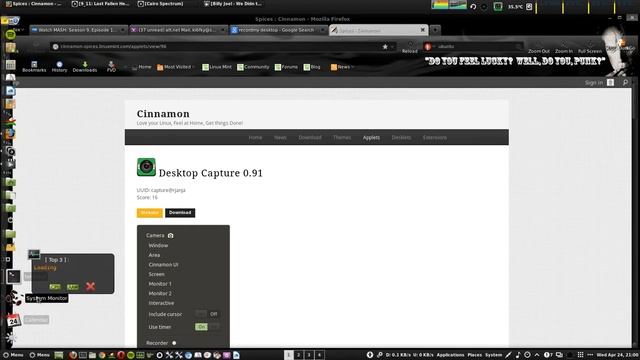This screenshot has width=640, height=360.
Task: Open the Applications menu in bottom panel
Action: point(450,355)
